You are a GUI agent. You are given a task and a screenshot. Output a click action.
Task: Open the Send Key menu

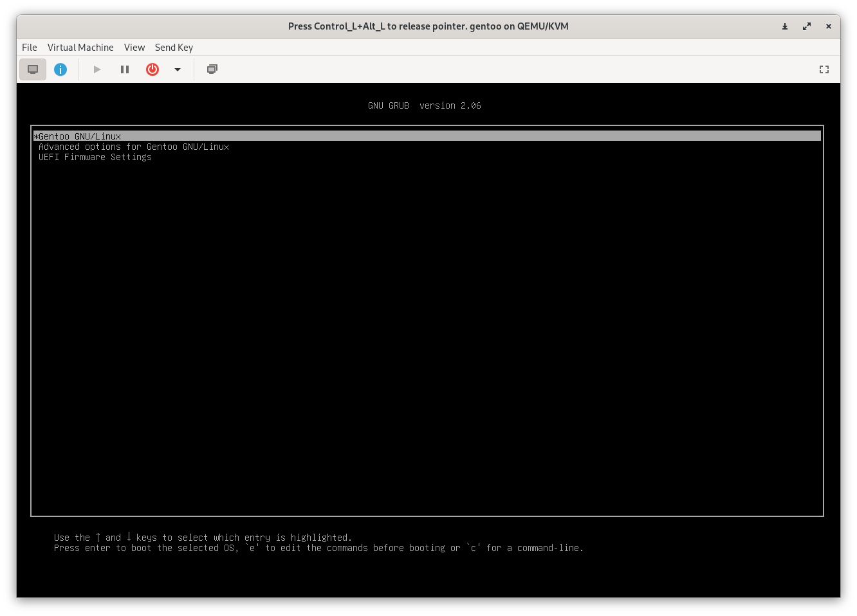(x=174, y=47)
